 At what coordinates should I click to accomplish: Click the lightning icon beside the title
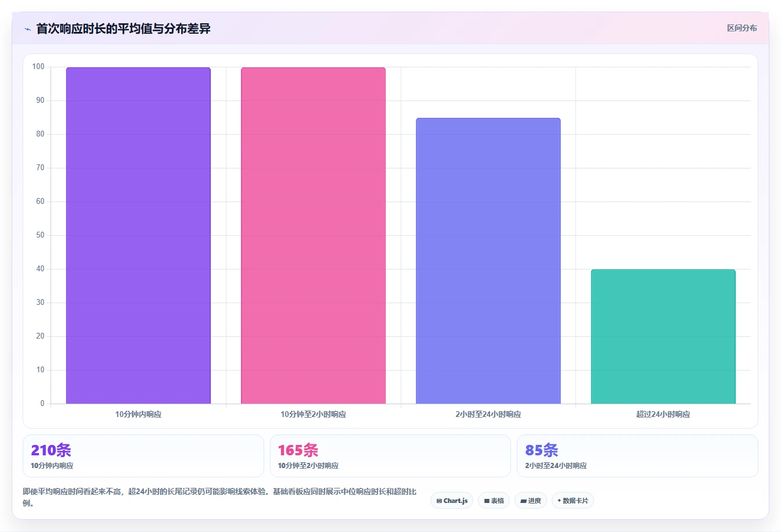pyautogui.click(x=27, y=28)
